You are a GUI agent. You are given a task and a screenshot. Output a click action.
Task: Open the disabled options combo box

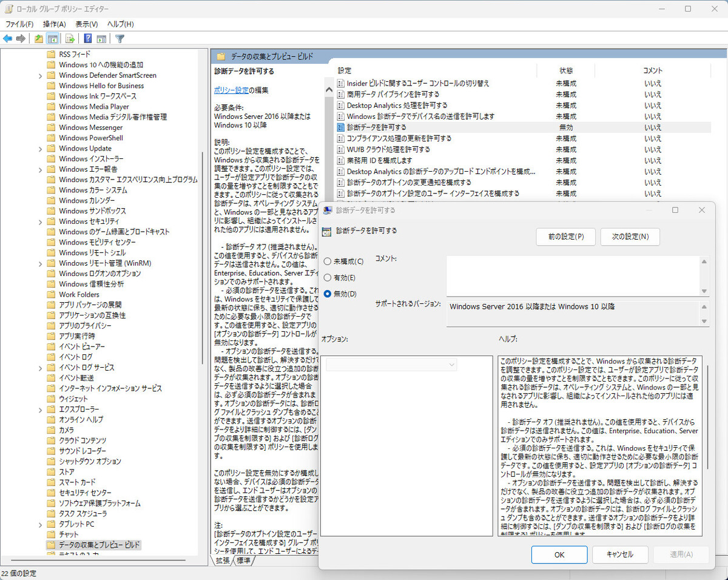click(x=391, y=365)
